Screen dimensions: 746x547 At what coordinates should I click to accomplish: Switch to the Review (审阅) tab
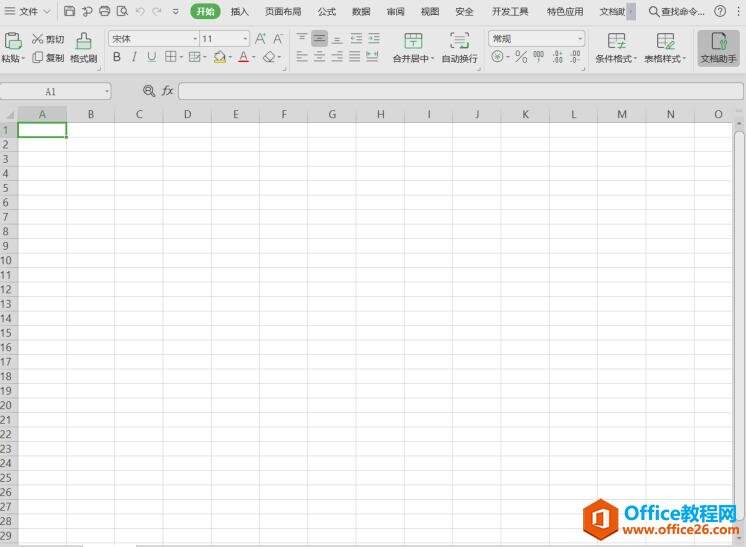395,11
